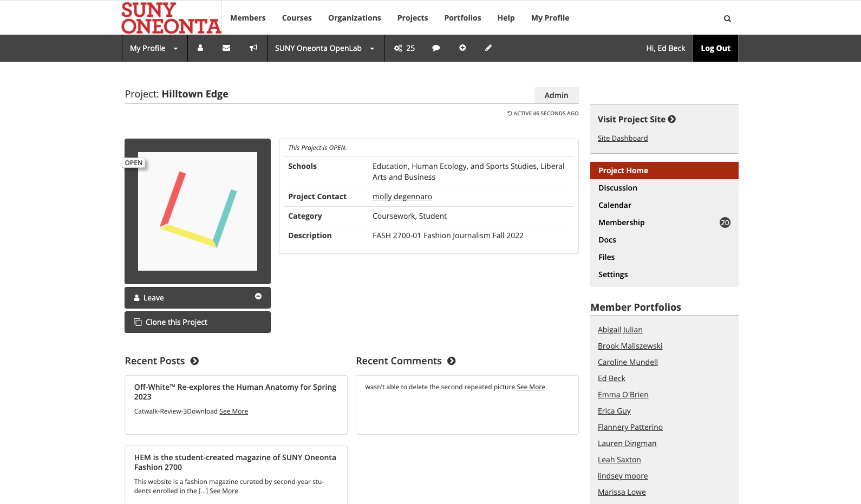Expand the SUNY Oneonta OpenLab dropdown
This screenshot has width=861, height=504.
[x=324, y=48]
